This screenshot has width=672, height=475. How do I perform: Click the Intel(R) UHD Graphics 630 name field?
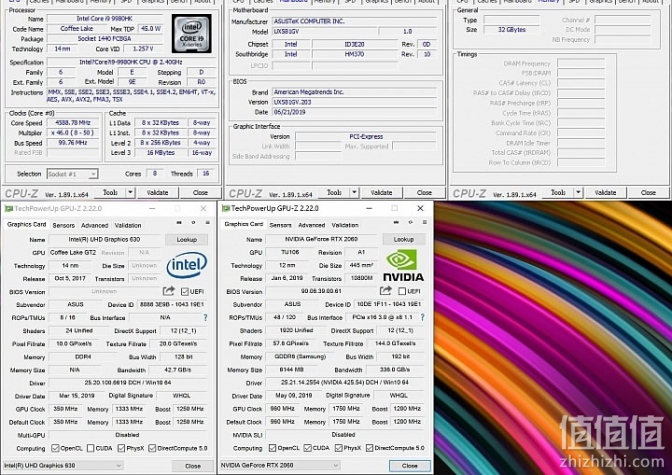(105, 239)
